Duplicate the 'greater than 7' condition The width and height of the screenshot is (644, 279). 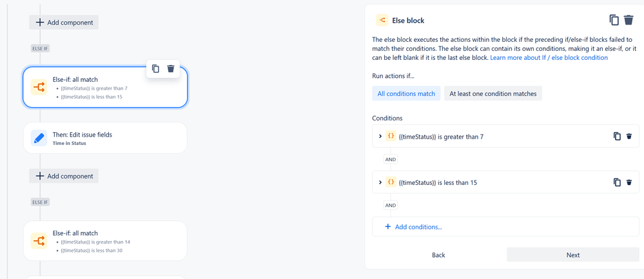[x=617, y=136]
